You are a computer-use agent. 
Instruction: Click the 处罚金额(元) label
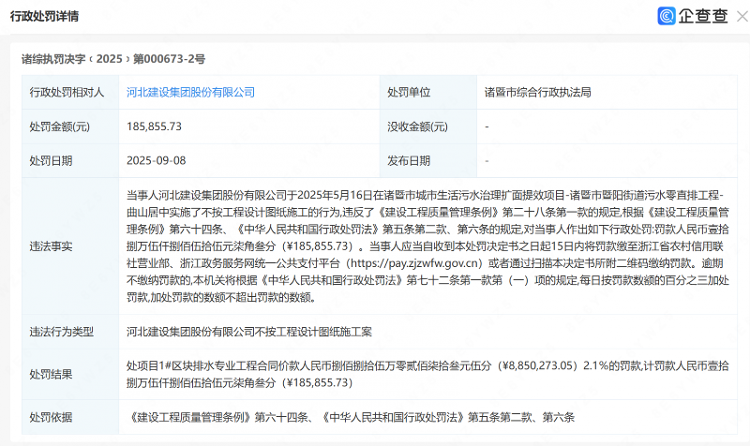(x=60, y=126)
